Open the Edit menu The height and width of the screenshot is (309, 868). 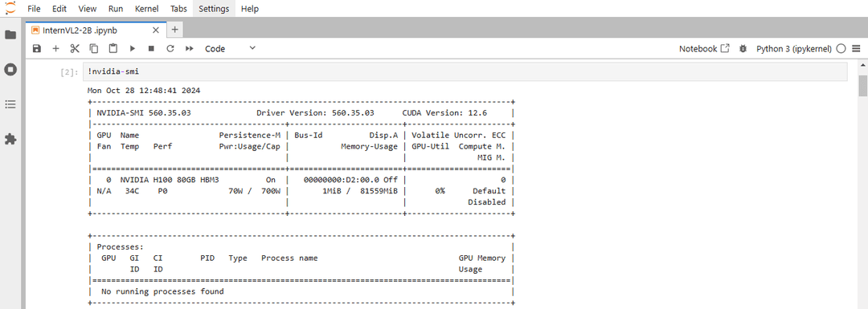click(59, 9)
